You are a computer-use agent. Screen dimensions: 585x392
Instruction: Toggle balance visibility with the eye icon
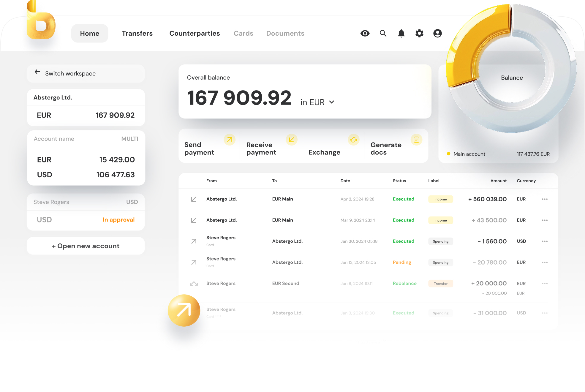(365, 33)
